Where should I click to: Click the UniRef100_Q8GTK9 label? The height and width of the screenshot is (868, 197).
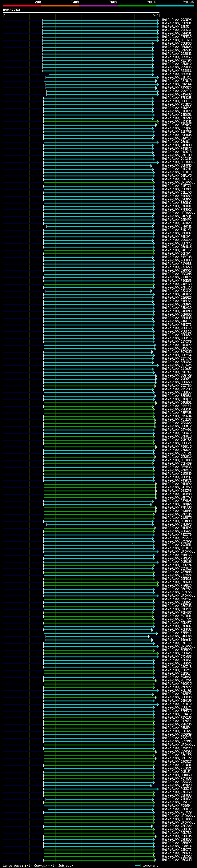click(x=177, y=375)
